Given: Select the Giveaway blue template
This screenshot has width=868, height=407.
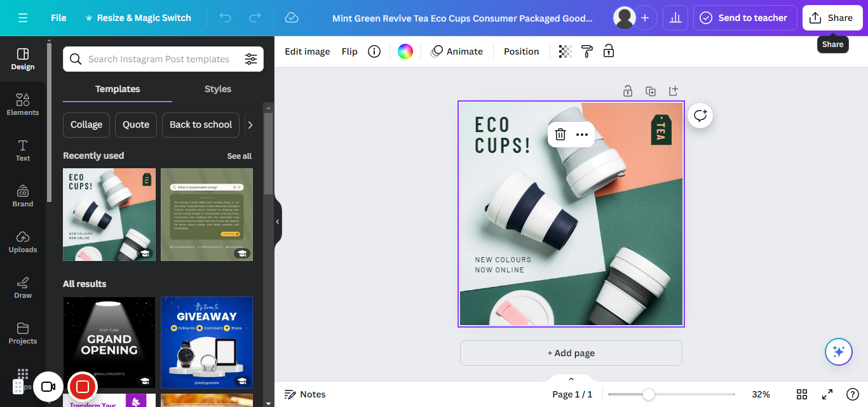Looking at the screenshot, I should [x=207, y=343].
